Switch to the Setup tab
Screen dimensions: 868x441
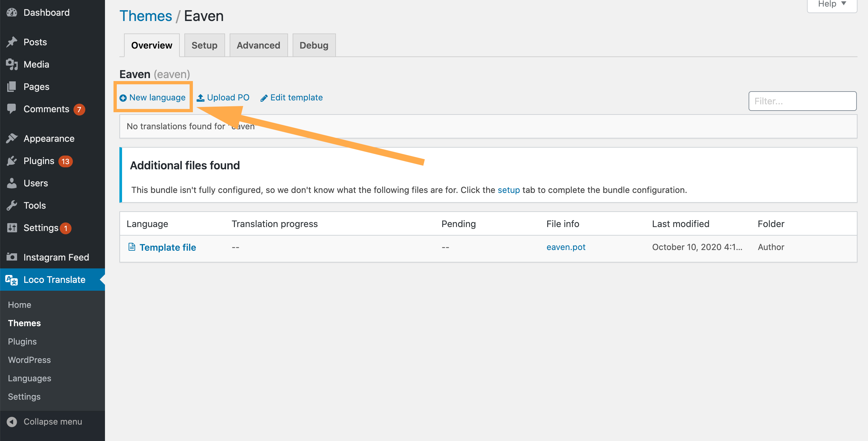tap(204, 45)
